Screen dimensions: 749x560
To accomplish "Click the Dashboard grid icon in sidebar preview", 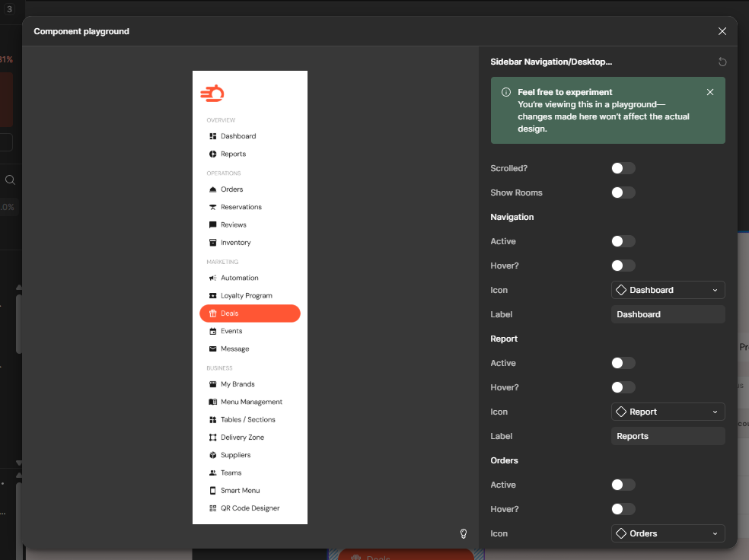I will [213, 136].
